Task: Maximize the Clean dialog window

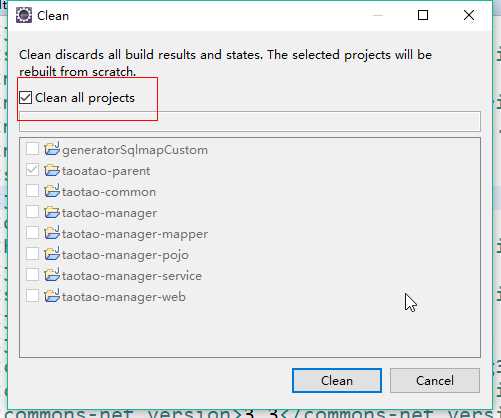Action: pyautogui.click(x=423, y=15)
